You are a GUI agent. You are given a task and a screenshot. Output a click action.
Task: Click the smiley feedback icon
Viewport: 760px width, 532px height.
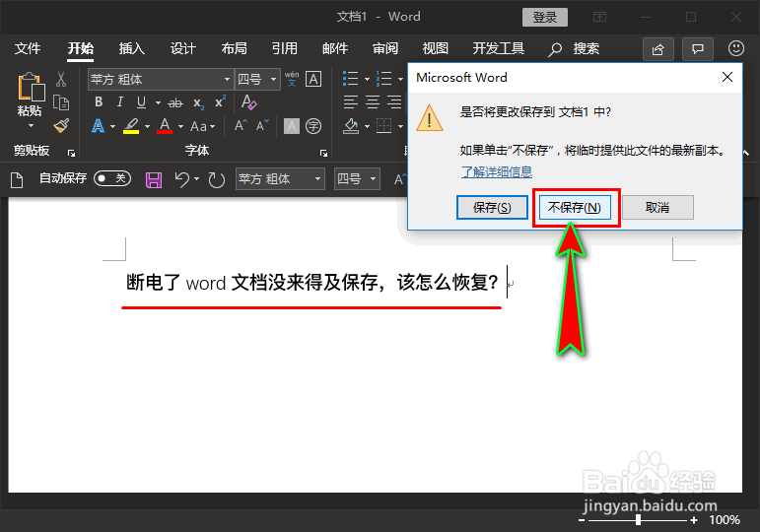point(736,48)
